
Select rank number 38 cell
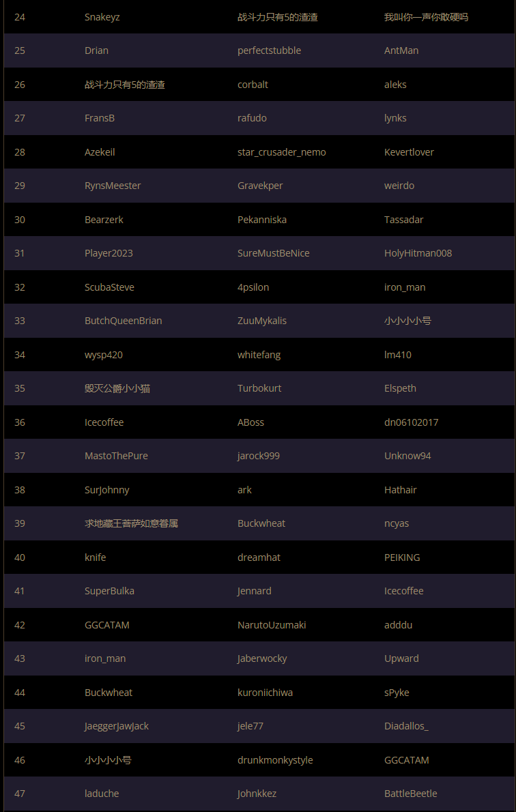tap(20, 490)
